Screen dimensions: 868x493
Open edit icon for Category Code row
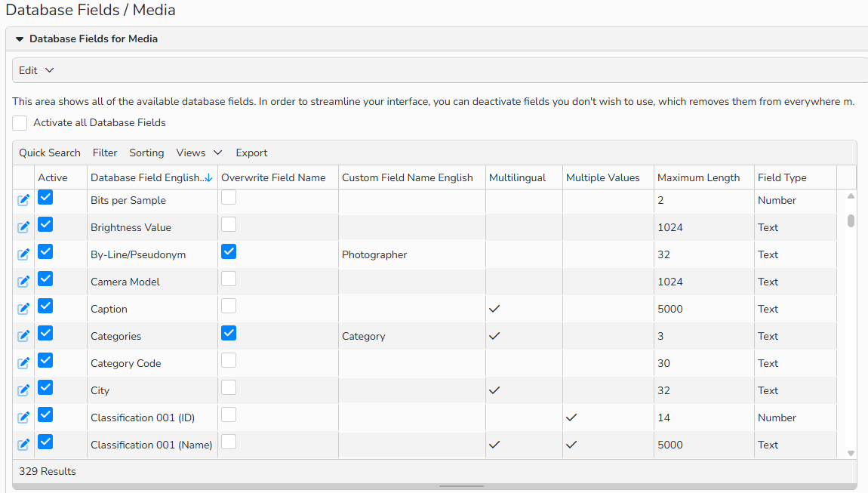23,363
